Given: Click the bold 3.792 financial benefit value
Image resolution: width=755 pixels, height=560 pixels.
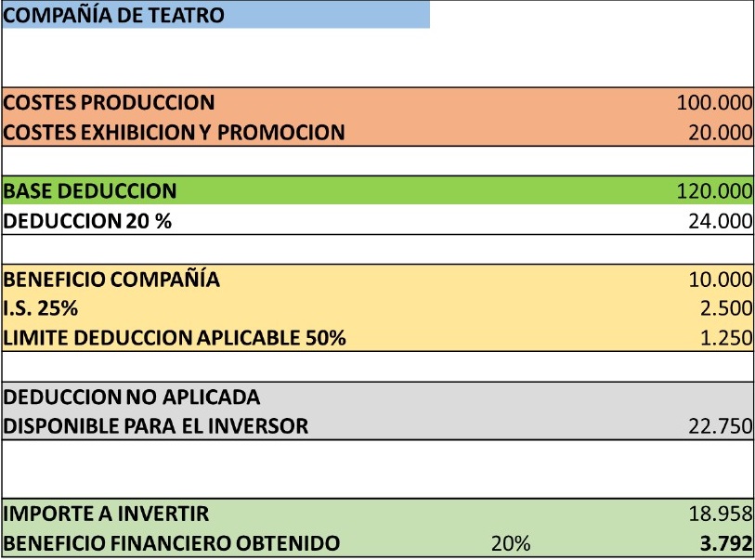Looking at the screenshot, I should click(725, 543).
